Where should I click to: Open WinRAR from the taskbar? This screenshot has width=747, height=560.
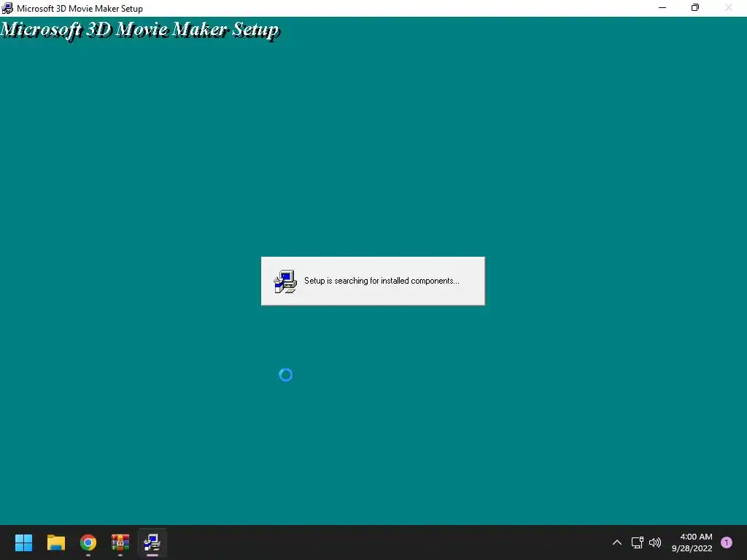(x=120, y=542)
